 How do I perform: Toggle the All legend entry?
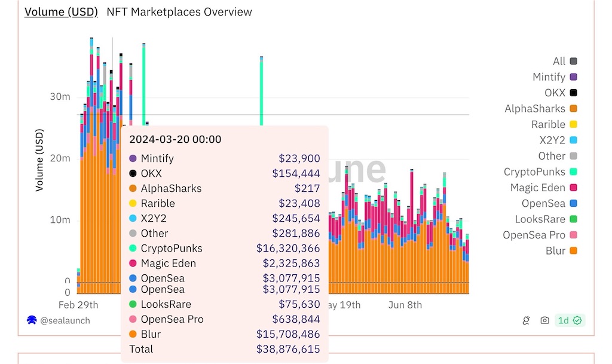[565, 61]
